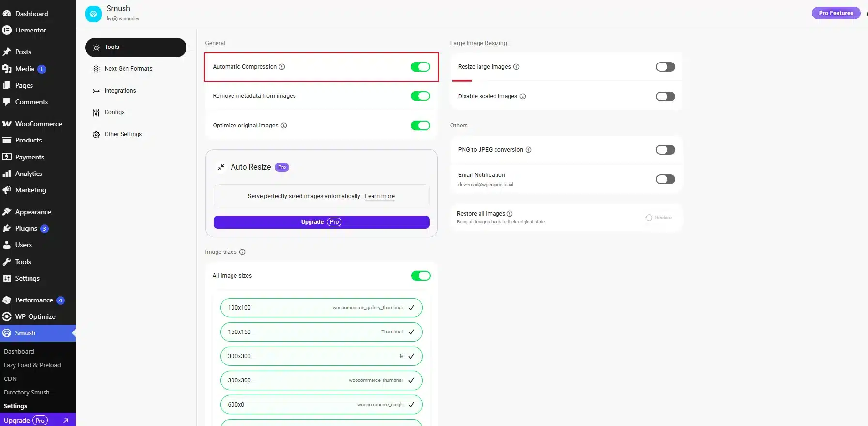Toggle Optimize original images switch
Viewport: 868px width, 426px height.
point(420,126)
